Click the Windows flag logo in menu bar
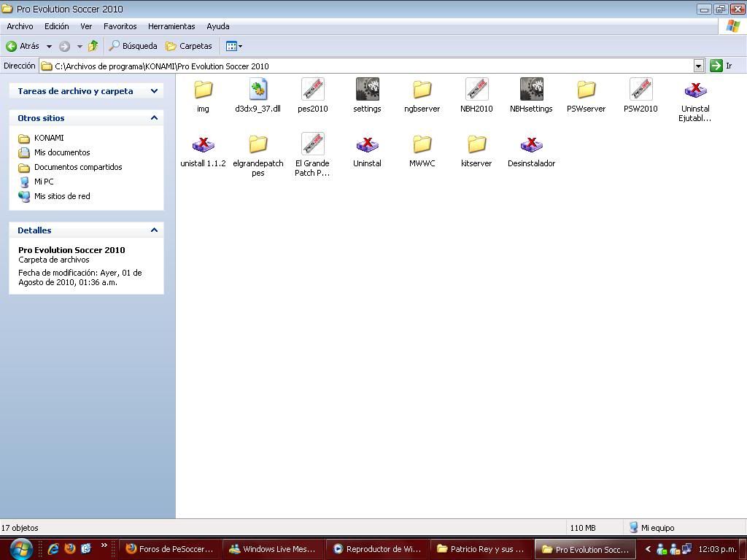The height and width of the screenshot is (560, 747). (x=732, y=26)
